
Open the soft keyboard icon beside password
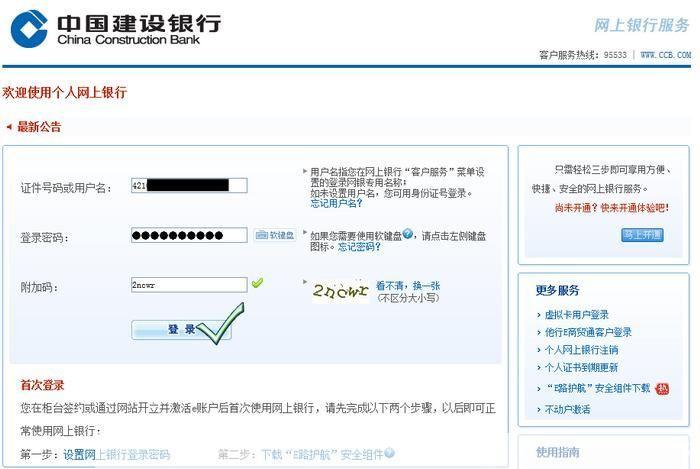point(275,235)
